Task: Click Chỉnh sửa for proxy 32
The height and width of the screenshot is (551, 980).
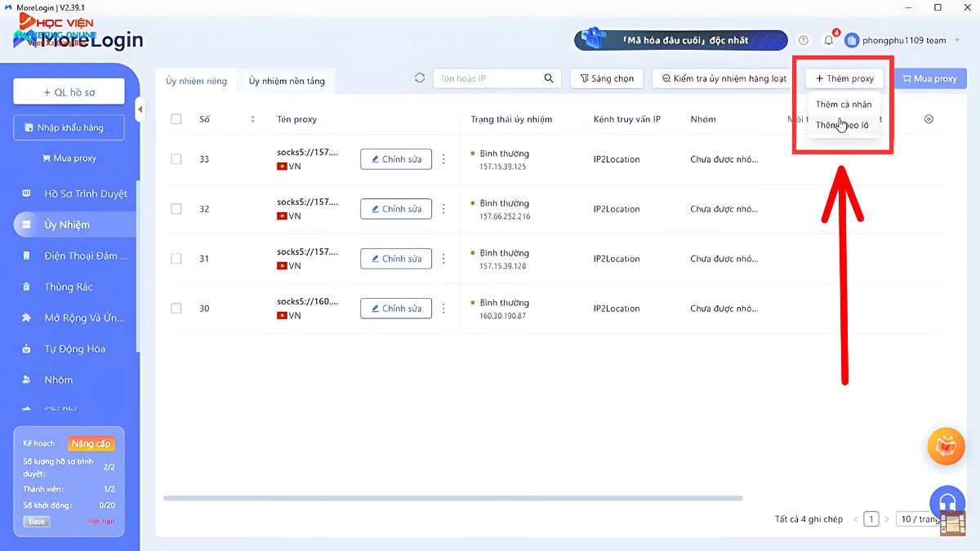Action: (x=396, y=209)
